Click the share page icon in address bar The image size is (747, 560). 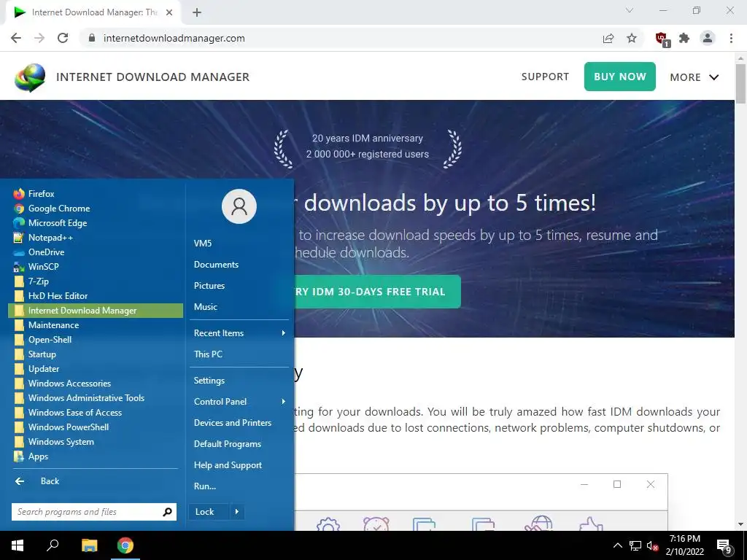click(608, 38)
